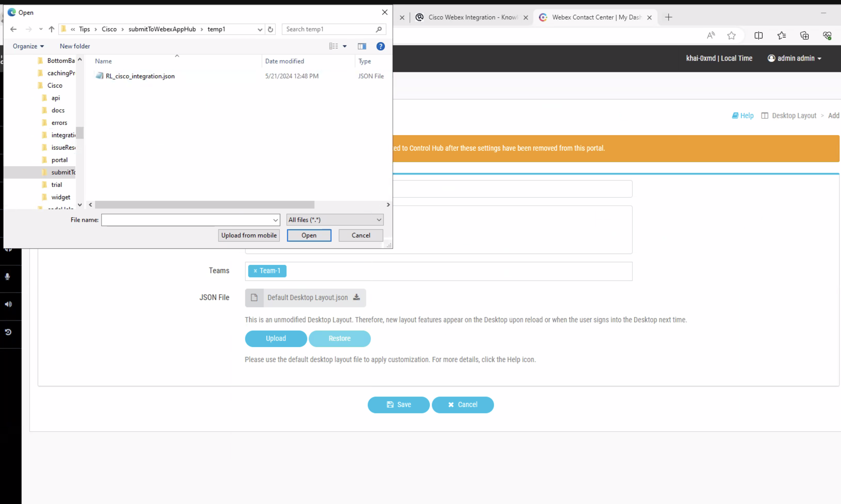The height and width of the screenshot is (504, 841).
Task: Open the admin admin account menu
Action: (795, 58)
